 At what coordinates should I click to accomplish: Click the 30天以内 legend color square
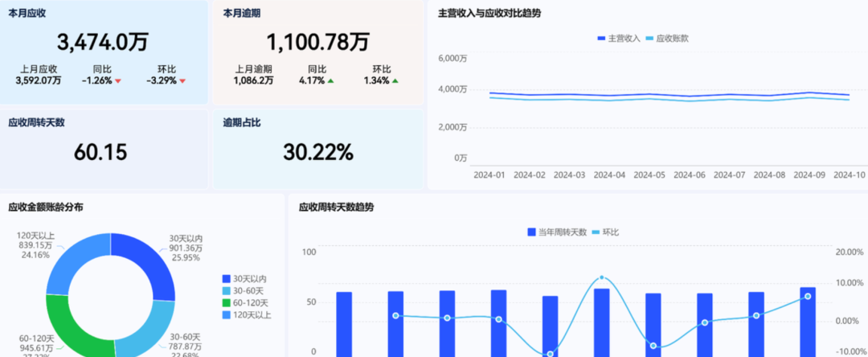226,279
